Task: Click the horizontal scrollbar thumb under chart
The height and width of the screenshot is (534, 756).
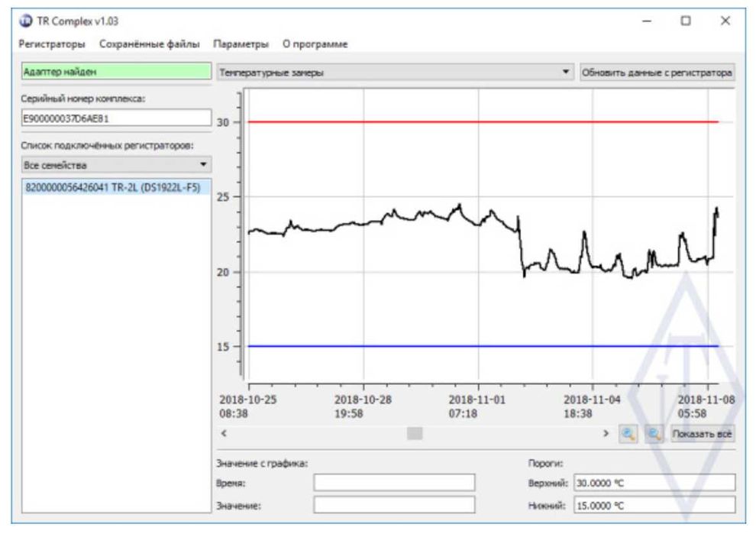Action: point(415,433)
